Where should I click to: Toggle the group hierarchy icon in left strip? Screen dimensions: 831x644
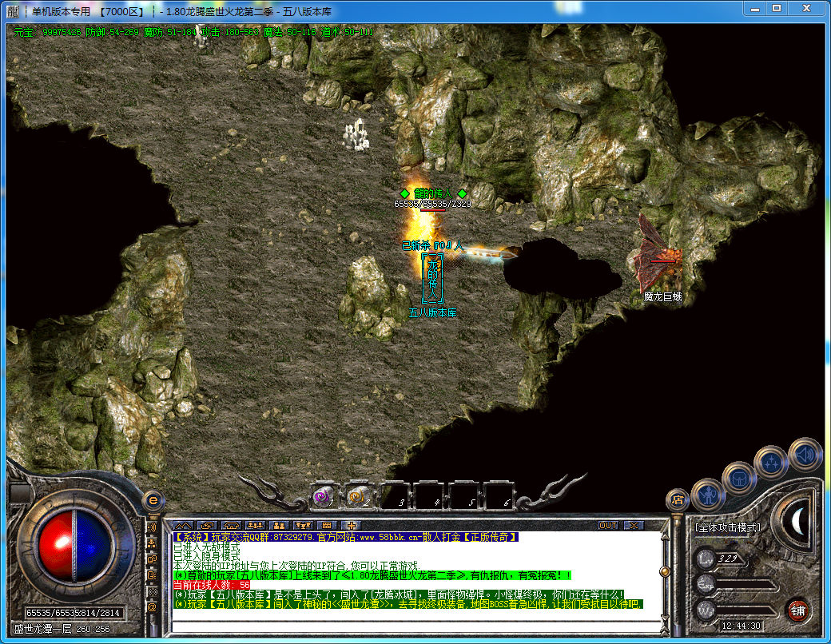pos(152,543)
